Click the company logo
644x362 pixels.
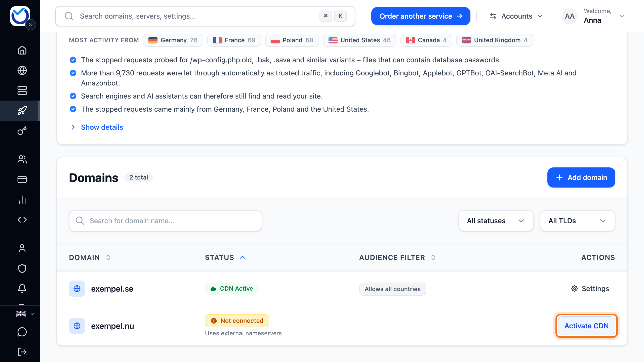(x=20, y=16)
